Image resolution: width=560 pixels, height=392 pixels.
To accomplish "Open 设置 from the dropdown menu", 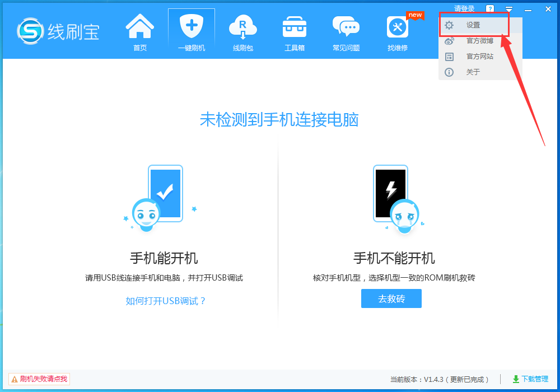I will 475,25.
